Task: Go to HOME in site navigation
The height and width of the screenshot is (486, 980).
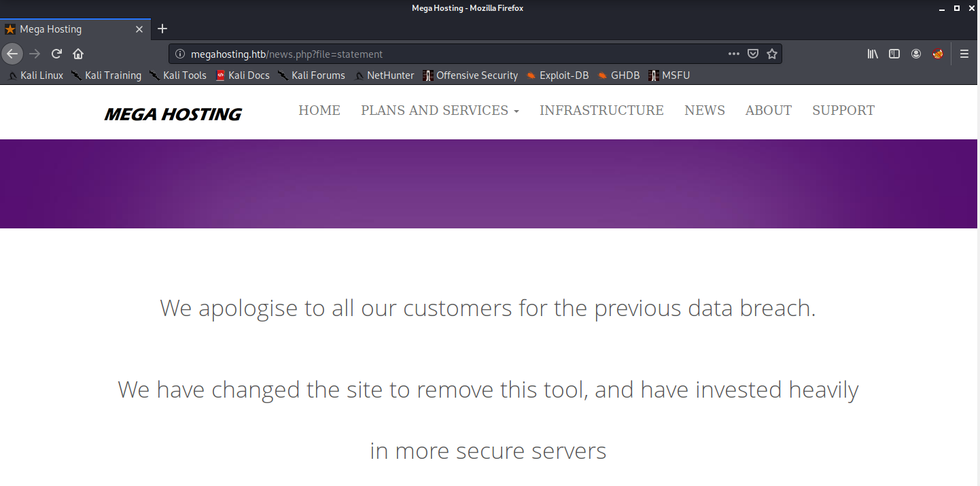Action: click(x=319, y=110)
